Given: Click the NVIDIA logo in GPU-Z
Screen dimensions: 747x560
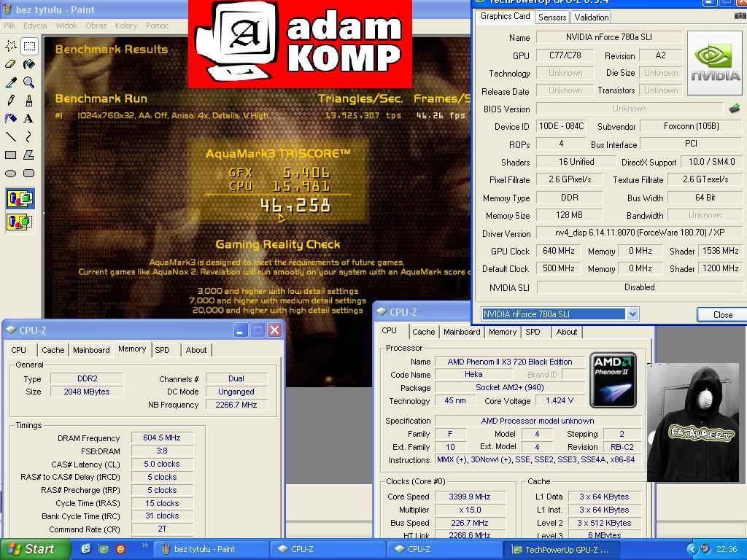Looking at the screenshot, I should tap(715, 63).
